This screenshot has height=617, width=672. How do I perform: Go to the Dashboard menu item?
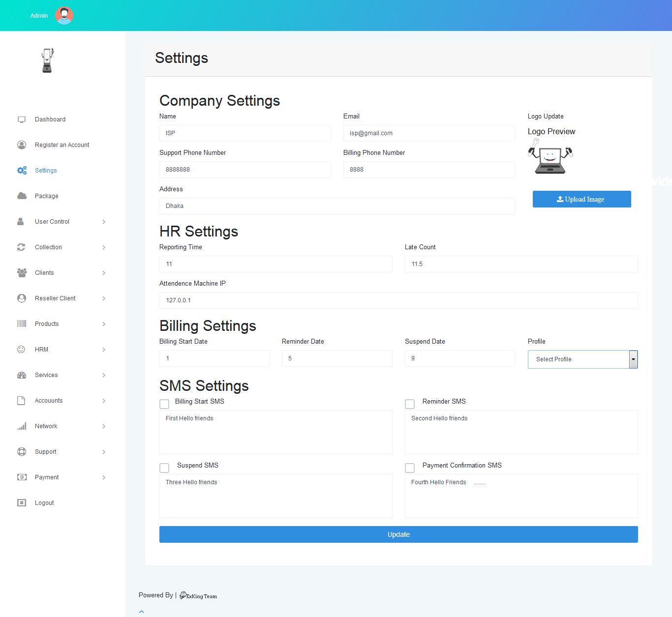(x=50, y=119)
